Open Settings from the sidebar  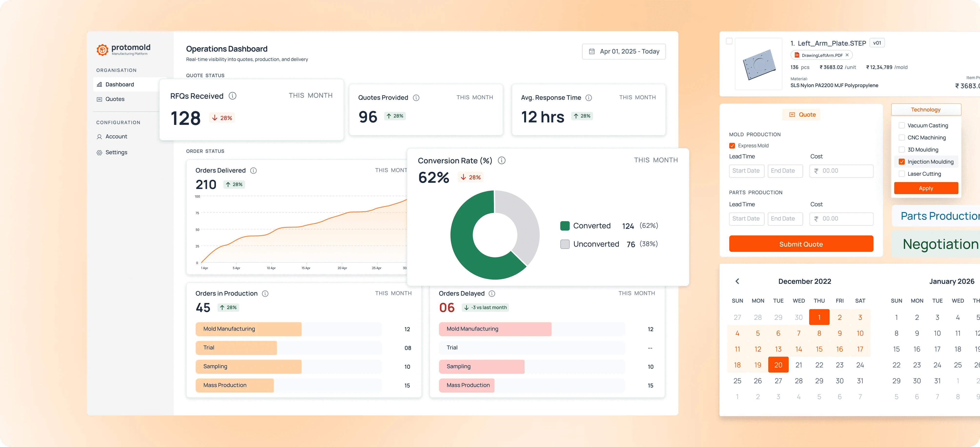coord(116,152)
